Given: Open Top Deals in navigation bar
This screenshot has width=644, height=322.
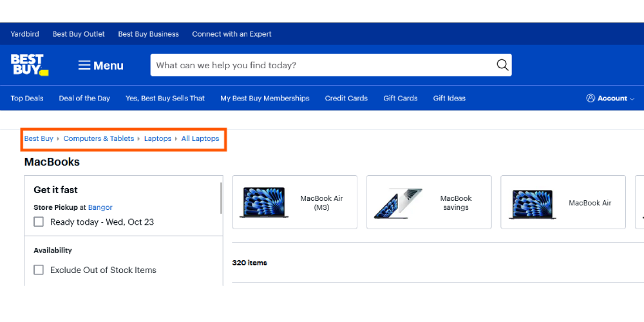Looking at the screenshot, I should coord(27,99).
